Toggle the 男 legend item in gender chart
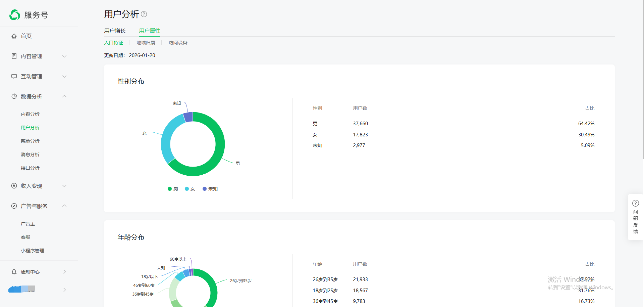Viewport: 644px width, 307px height. tap(173, 189)
